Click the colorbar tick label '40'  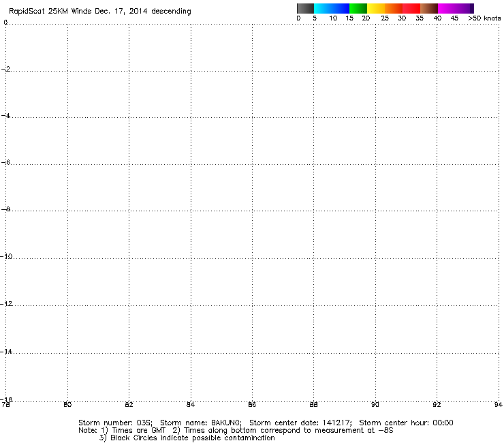click(437, 18)
